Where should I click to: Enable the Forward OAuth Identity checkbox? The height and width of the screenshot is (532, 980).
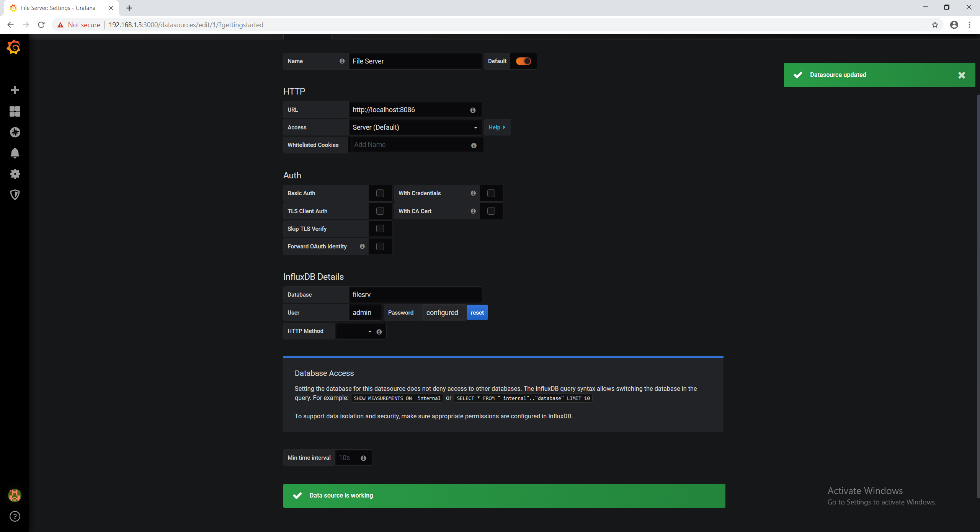click(380, 246)
